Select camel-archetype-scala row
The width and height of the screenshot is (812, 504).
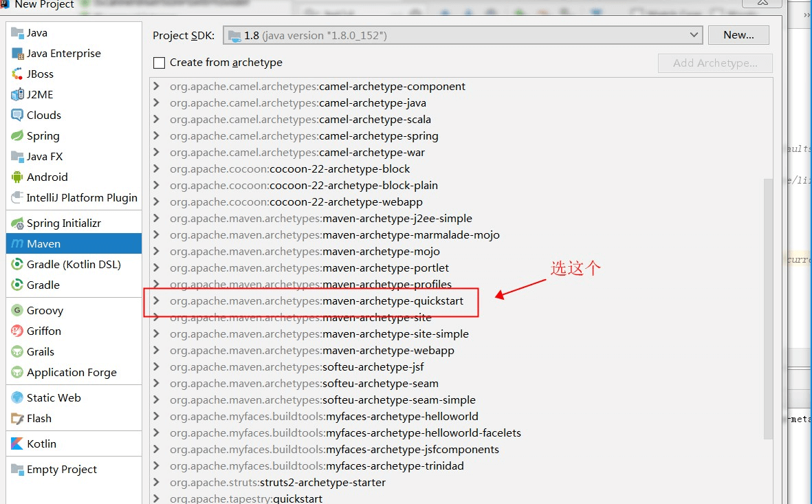click(x=458, y=120)
